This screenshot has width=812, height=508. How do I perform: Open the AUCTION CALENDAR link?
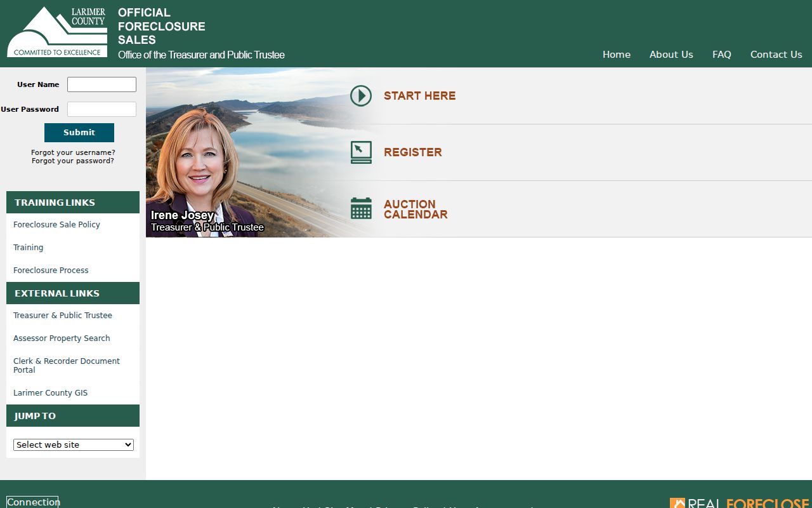coord(416,210)
